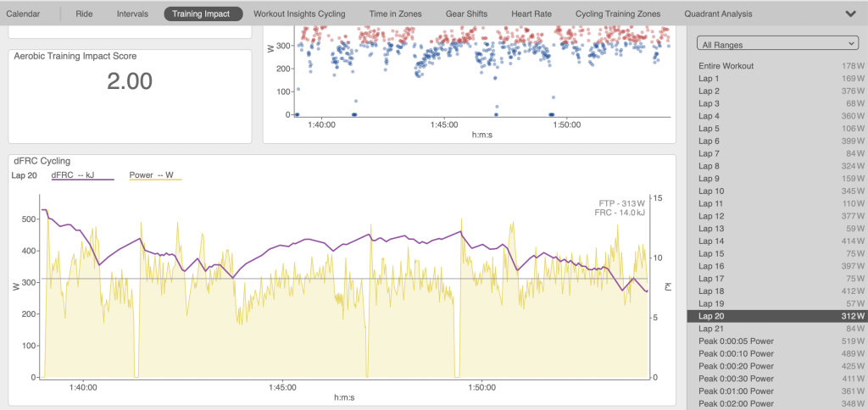Switch to the Heart Rate tab
The width and height of the screenshot is (868, 410).
coord(531,14)
